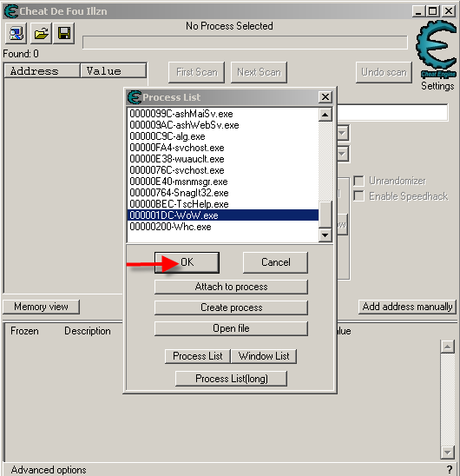Click Cancel in Process List dialog
This screenshot has height=476, width=460.
tap(275, 262)
